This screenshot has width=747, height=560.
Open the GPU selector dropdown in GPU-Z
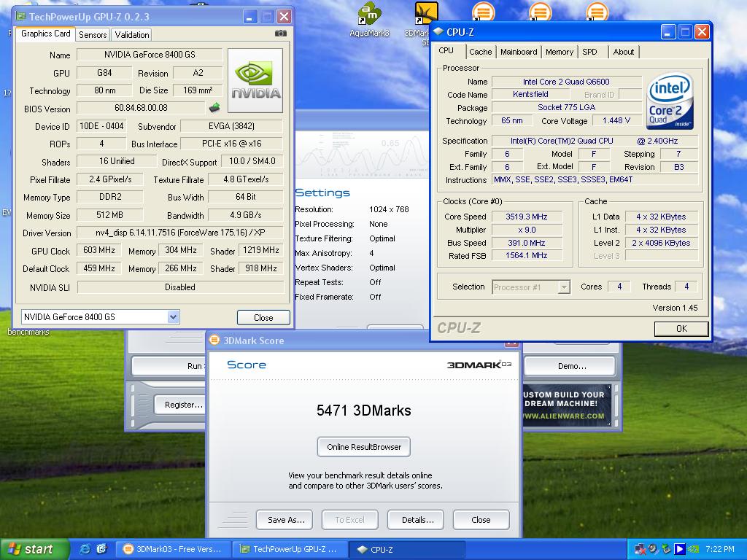tap(174, 316)
